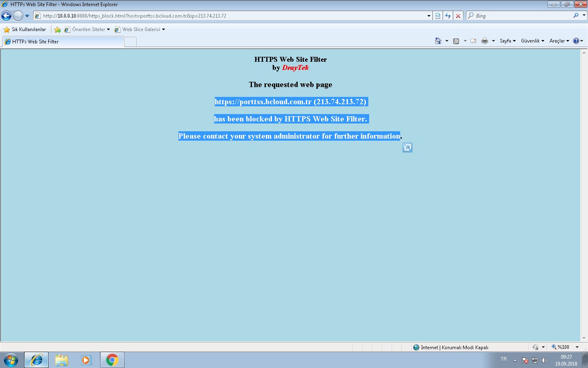
Task: Open the Araçlar menu
Action: tap(559, 41)
